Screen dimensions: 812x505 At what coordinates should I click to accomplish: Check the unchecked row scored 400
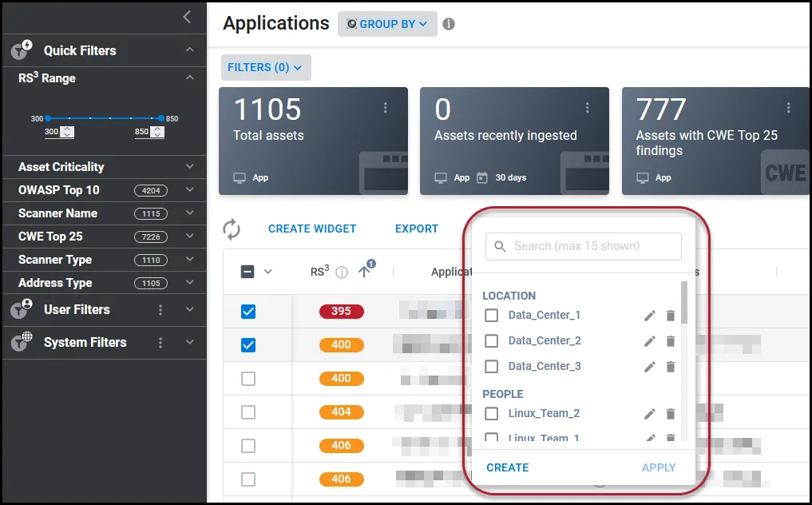[248, 379]
